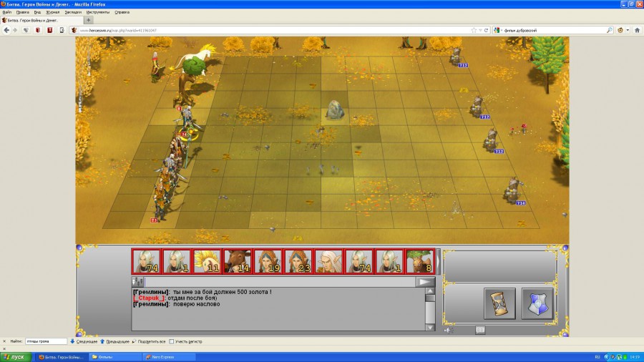644x362 pixels.
Task: Click the browser search box field
Action: click(554, 30)
